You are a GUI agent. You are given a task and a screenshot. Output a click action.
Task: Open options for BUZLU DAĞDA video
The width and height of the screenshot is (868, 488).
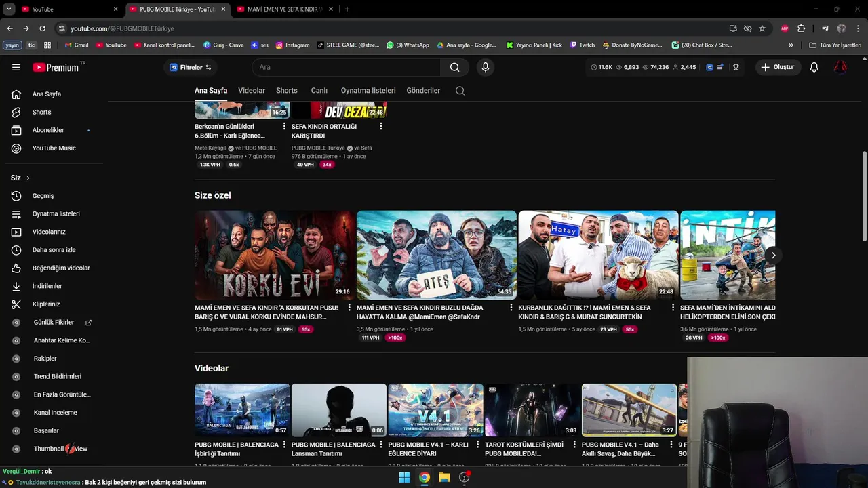tap(511, 308)
